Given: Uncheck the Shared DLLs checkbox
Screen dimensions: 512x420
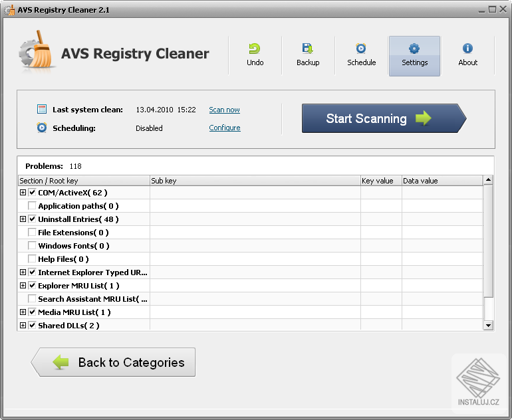Looking at the screenshot, I should pyautogui.click(x=32, y=326).
